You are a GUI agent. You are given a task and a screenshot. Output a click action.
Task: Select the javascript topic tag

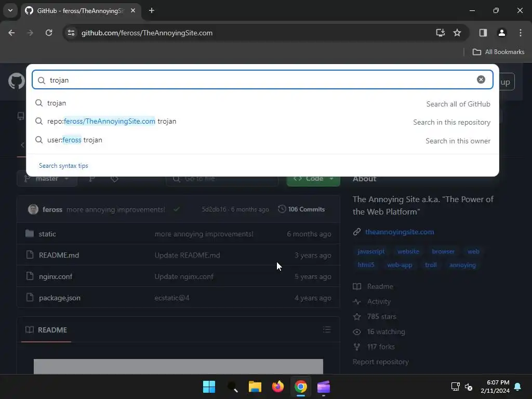371,251
